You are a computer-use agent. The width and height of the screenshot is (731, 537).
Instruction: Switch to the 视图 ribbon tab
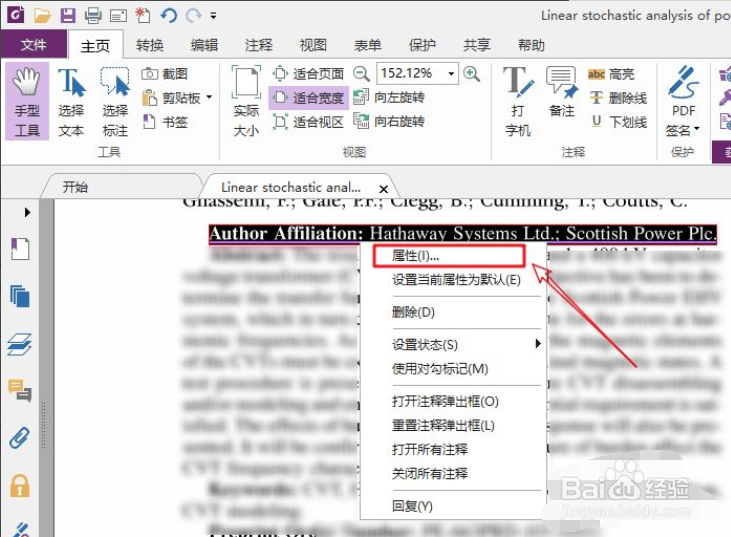[x=313, y=45]
